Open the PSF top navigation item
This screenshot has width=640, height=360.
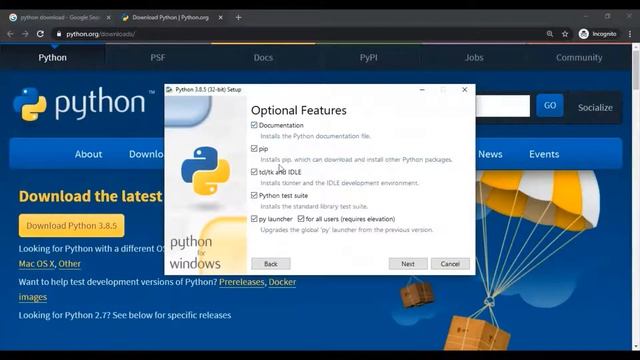(x=158, y=58)
